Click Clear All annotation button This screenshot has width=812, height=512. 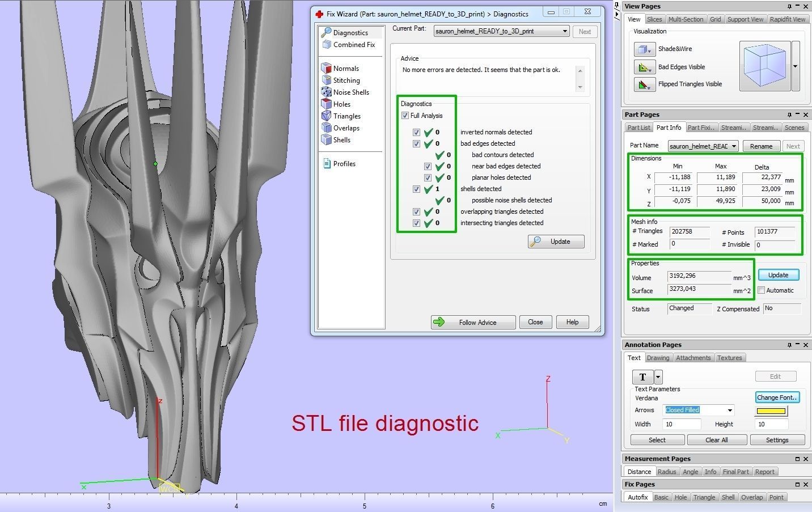716,440
